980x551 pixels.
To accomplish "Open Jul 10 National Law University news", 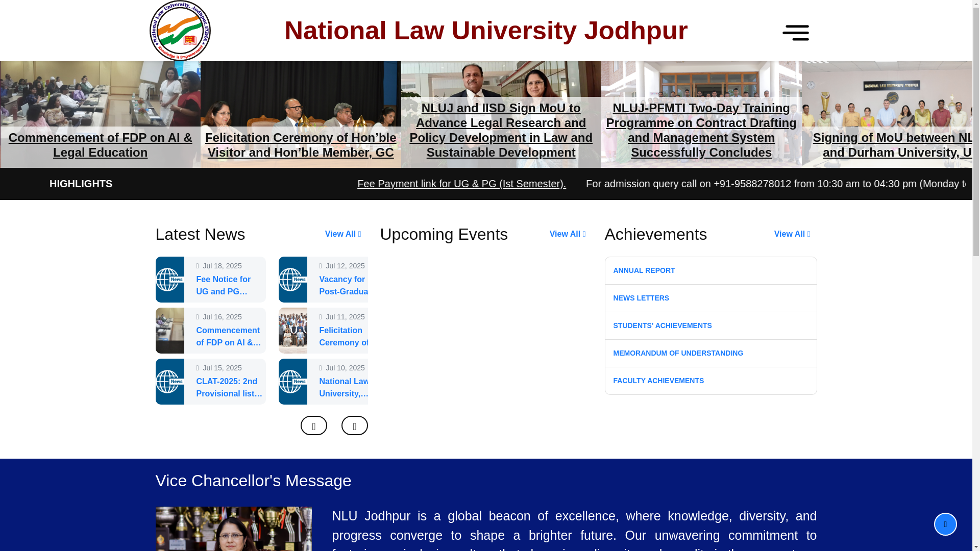I will coord(343,388).
